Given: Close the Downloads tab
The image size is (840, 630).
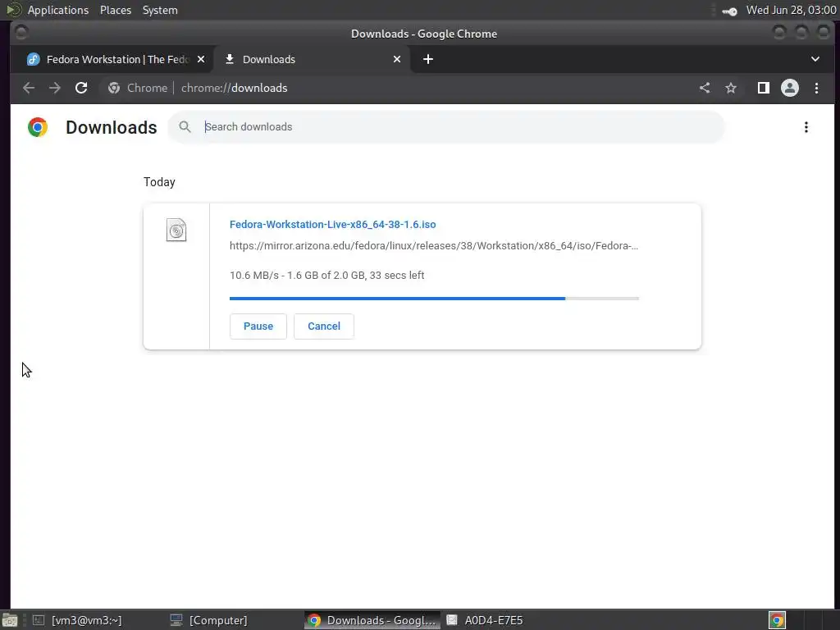Looking at the screenshot, I should [397, 59].
